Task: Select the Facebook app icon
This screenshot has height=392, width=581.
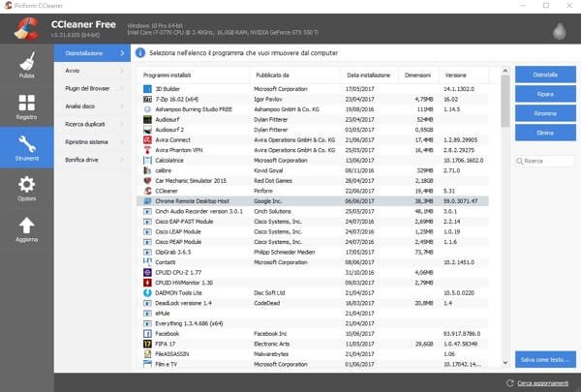Action: point(147,334)
